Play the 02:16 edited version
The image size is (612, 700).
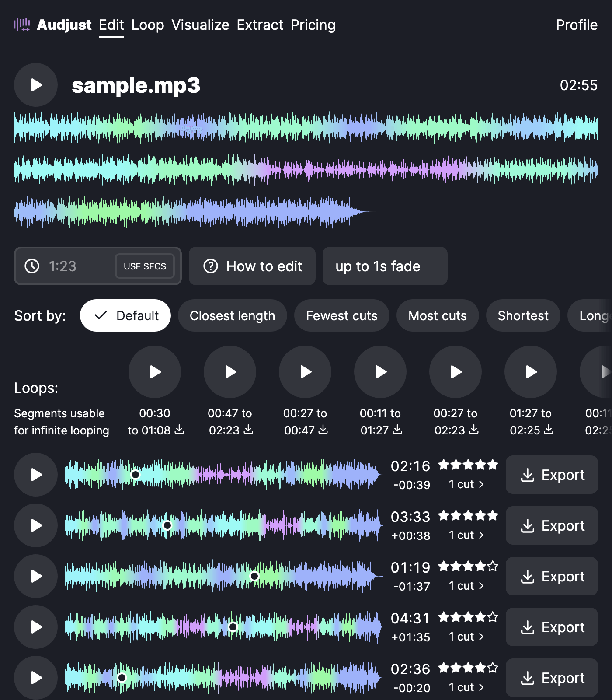tap(36, 475)
